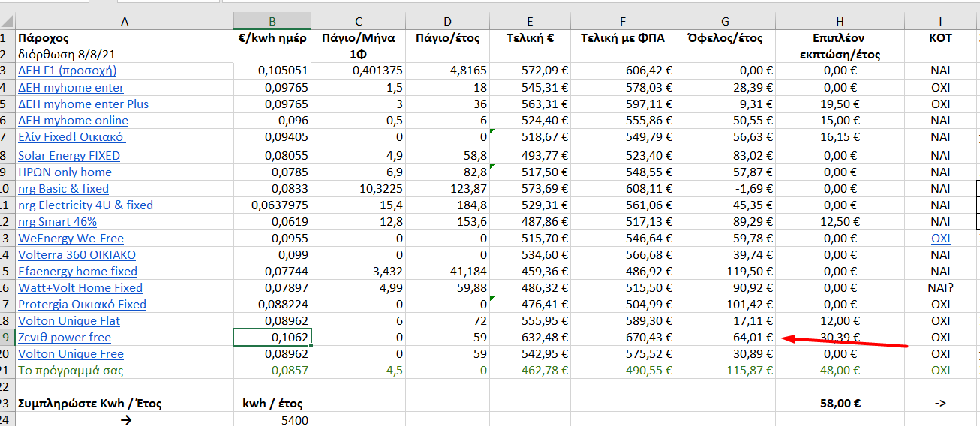Screen dimensions: 980x426
Task: Select the Πάγιο/έτος header cell
Action: 448,38
